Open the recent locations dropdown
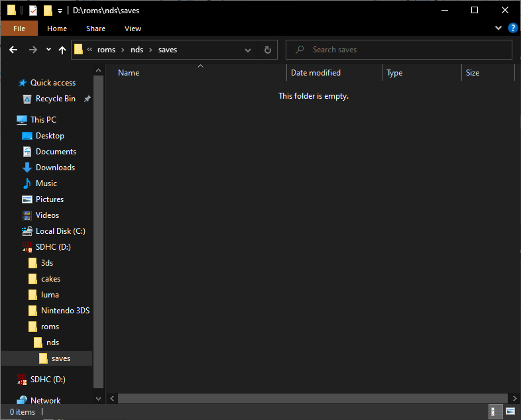The height and width of the screenshot is (420, 521). [x=48, y=50]
